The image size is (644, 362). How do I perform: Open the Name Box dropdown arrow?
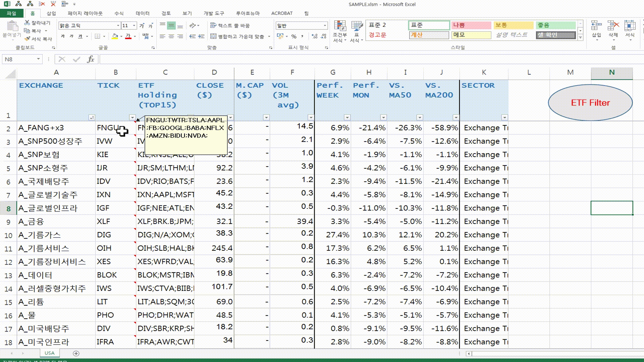[x=38, y=59]
